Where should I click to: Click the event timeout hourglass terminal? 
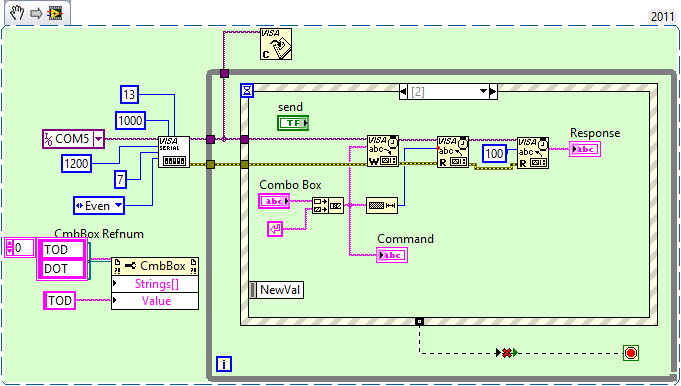pos(247,91)
